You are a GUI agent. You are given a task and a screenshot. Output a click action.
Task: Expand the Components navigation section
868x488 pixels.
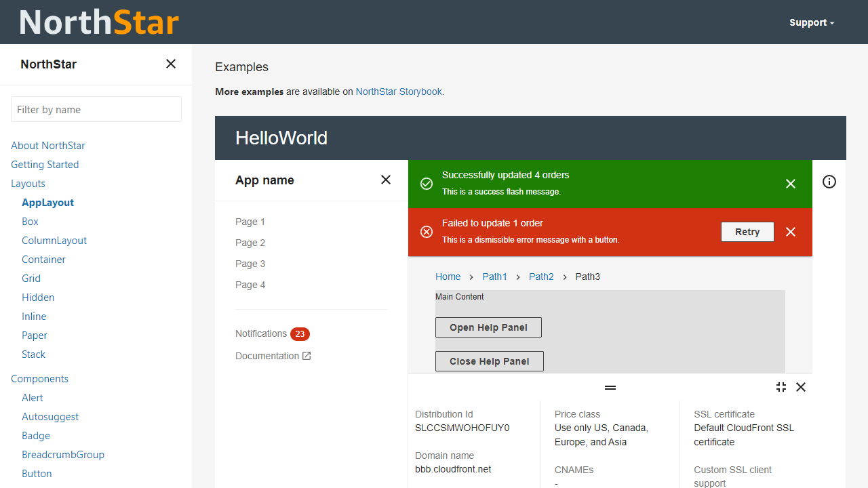tap(39, 379)
